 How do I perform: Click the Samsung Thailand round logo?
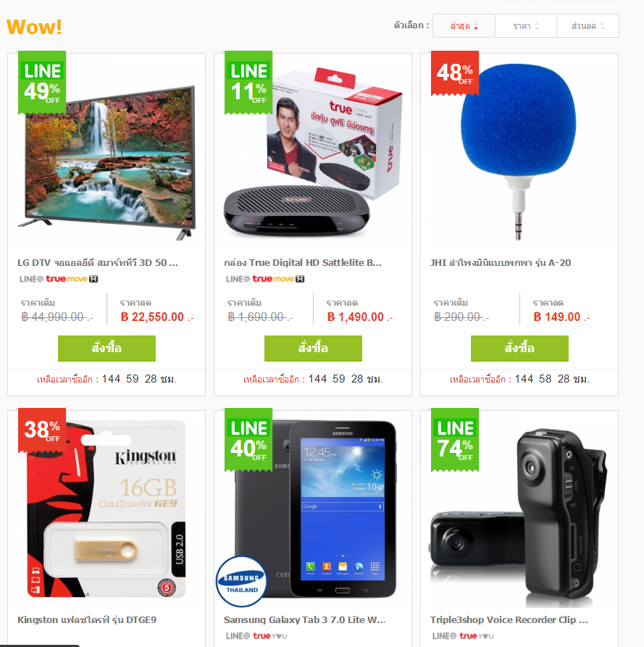click(242, 582)
